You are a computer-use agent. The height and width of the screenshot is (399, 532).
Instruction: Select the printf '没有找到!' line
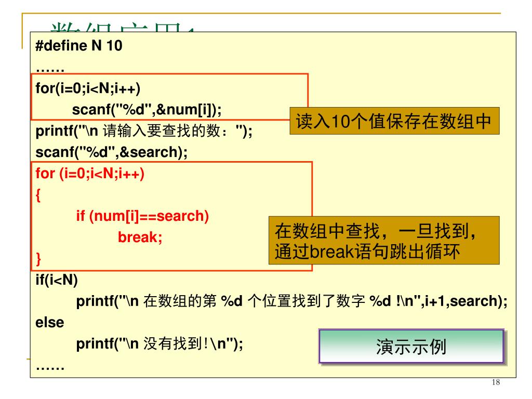159,344
